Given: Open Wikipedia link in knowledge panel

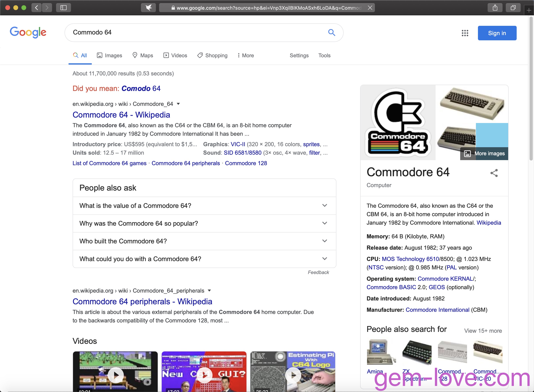Looking at the screenshot, I should pyautogui.click(x=489, y=223).
